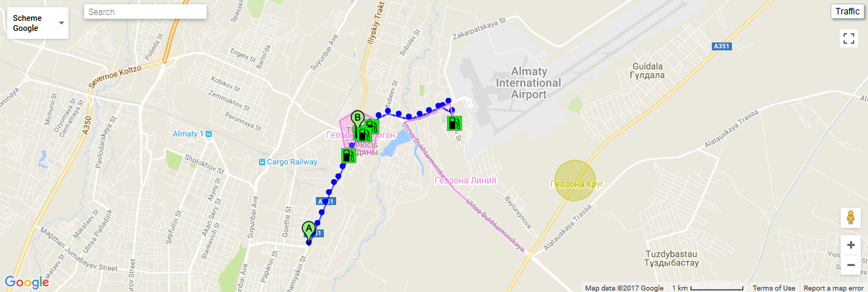Viewport: 868px width, 292px height.
Task: Select the yellow Геозона Круг circle
Action: pos(576,181)
